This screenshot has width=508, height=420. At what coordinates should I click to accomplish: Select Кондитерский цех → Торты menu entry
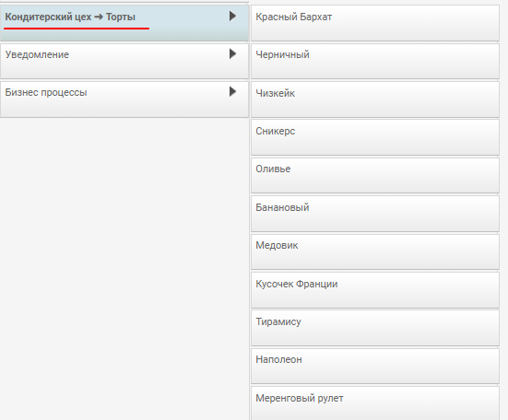pos(124,23)
